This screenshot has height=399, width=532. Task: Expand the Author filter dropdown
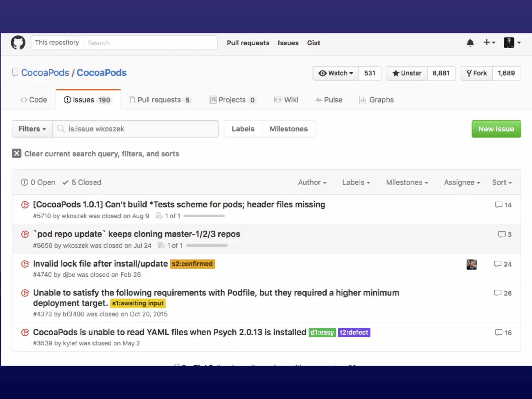(312, 182)
